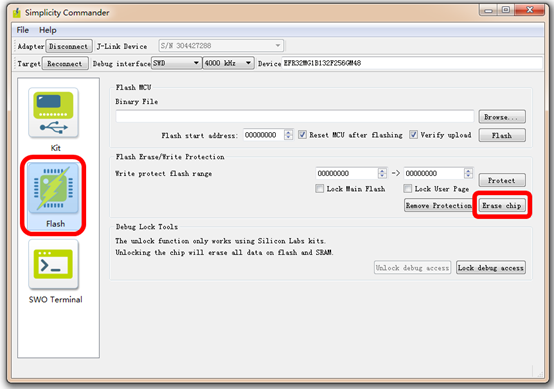Step the second write-protect range address
This screenshot has height=389, width=554.
(x=468, y=173)
